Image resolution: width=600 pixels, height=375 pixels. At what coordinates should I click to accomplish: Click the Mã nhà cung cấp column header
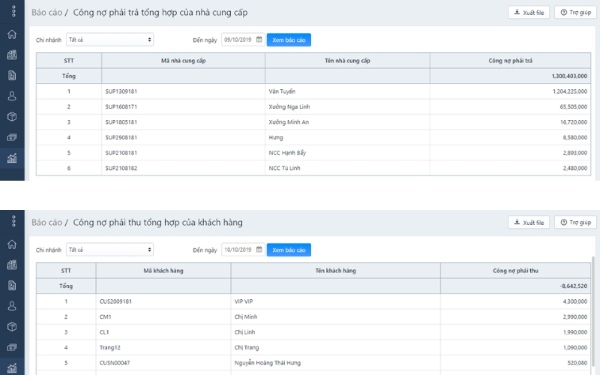click(183, 60)
